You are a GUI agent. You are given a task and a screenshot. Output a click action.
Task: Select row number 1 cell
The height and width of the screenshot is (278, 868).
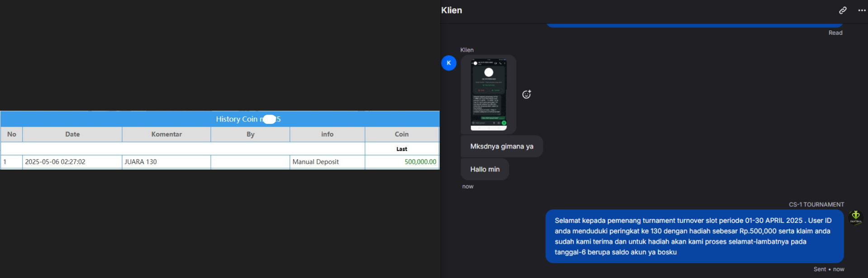pyautogui.click(x=12, y=162)
